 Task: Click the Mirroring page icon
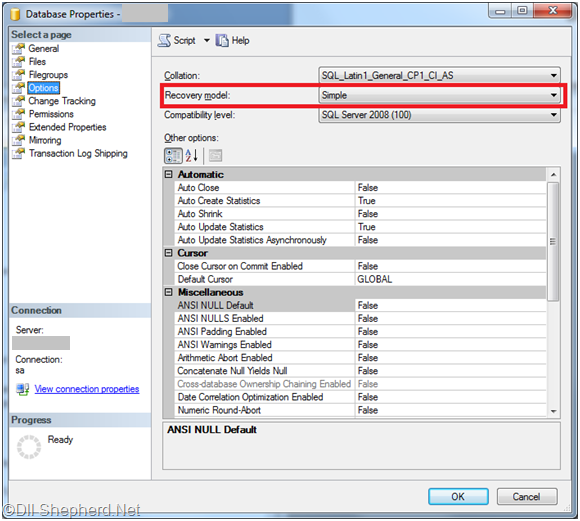pyautogui.click(x=18, y=140)
